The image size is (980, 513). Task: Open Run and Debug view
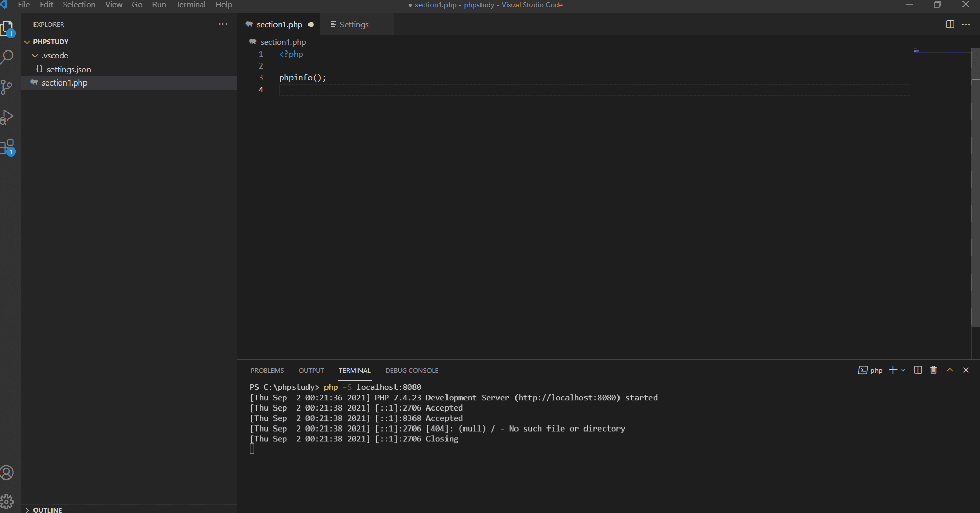[x=7, y=117]
